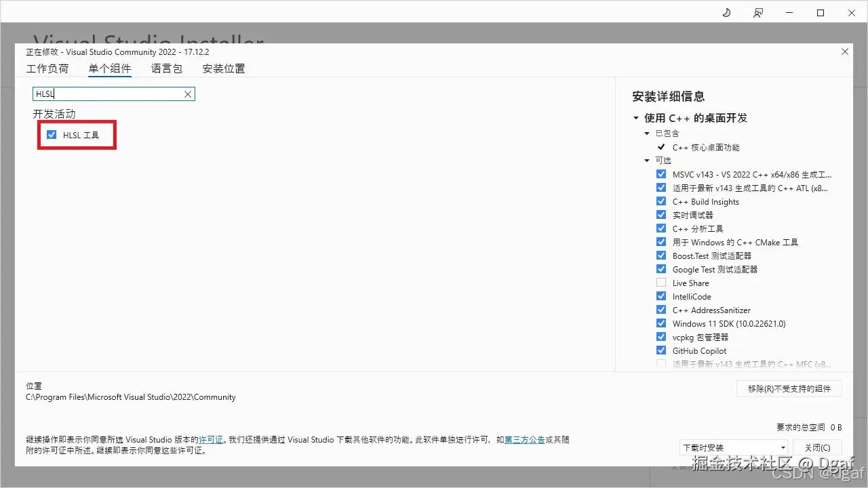Image resolution: width=868 pixels, height=488 pixels.
Task: Disable GitHub Copilot component
Action: pyautogui.click(x=661, y=350)
